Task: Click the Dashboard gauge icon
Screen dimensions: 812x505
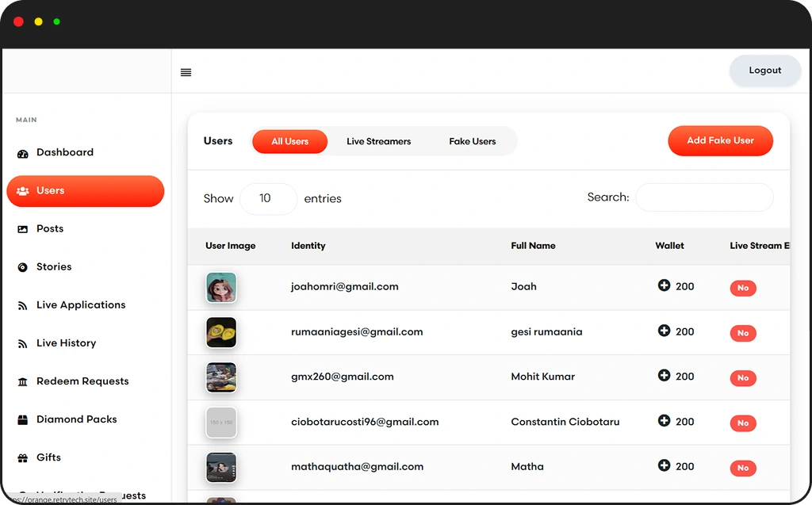Action: click(23, 153)
